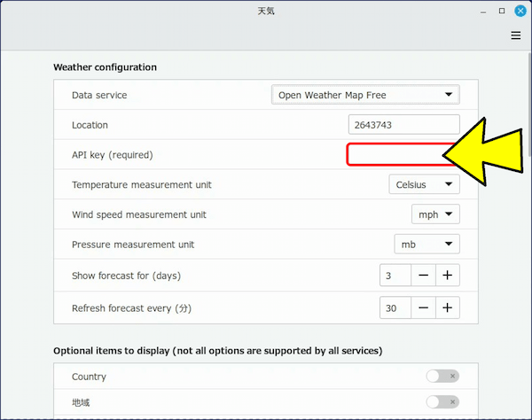Viewport: 532px width, 420px height.
Task: Expand the Temperature unit Celsius dropdown
Action: click(424, 184)
